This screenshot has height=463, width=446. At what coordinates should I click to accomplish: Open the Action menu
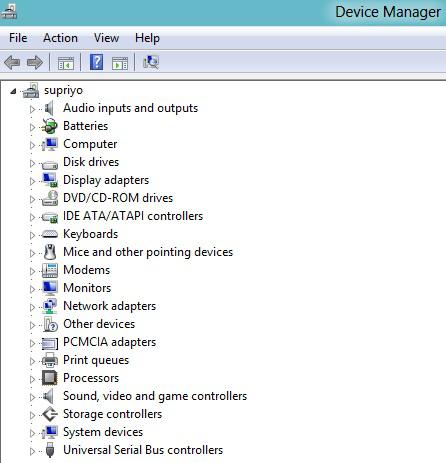coord(60,38)
